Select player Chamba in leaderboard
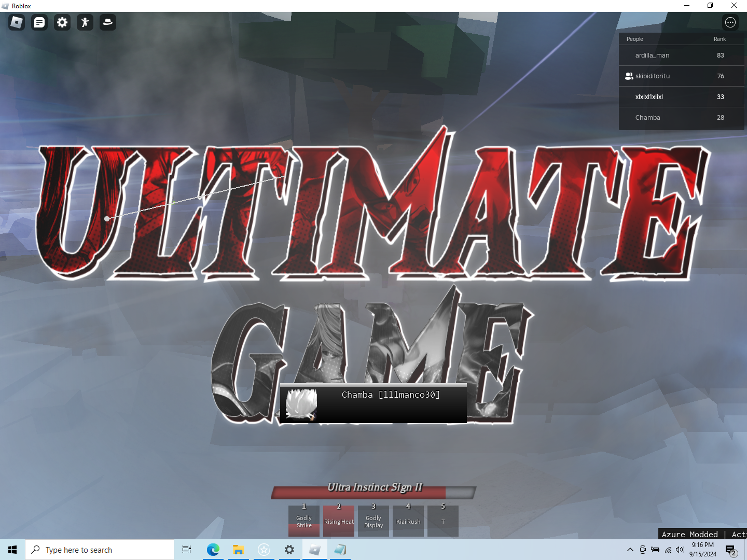Screen dimensions: 747x560 point(682,118)
